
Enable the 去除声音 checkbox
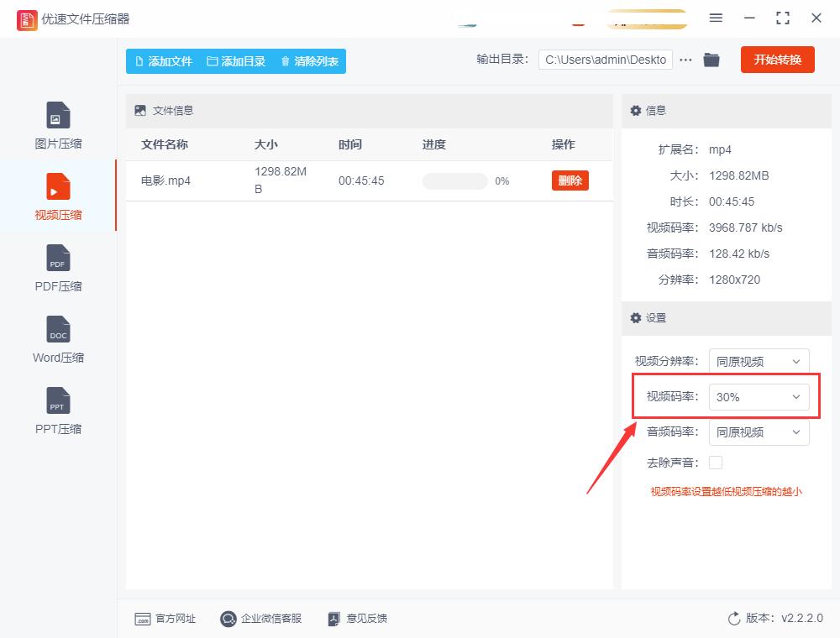click(x=716, y=462)
